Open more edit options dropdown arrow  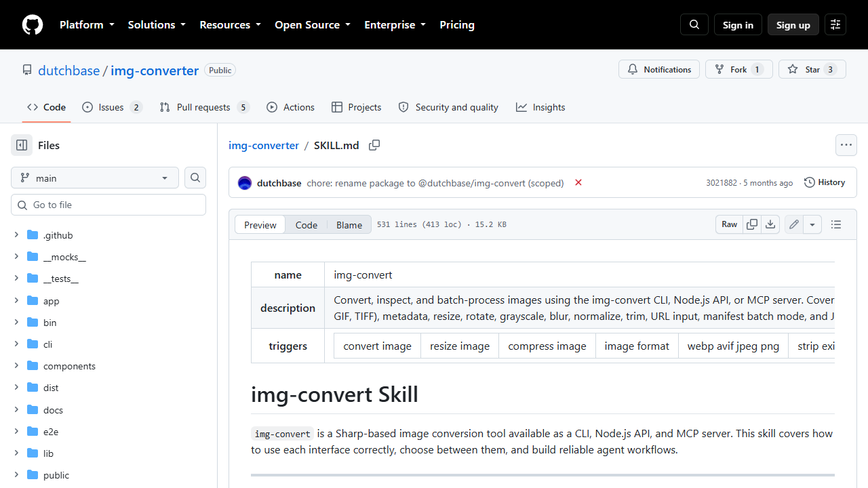click(812, 224)
